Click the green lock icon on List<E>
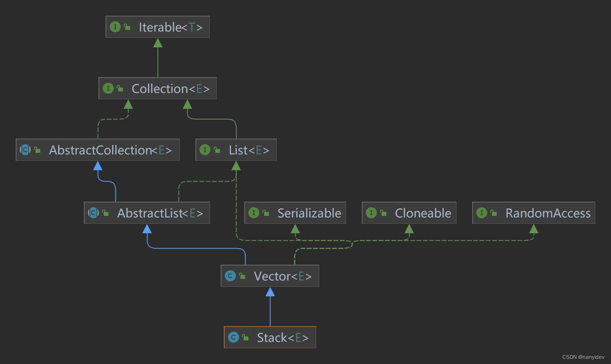The image size is (611, 364). point(217,150)
